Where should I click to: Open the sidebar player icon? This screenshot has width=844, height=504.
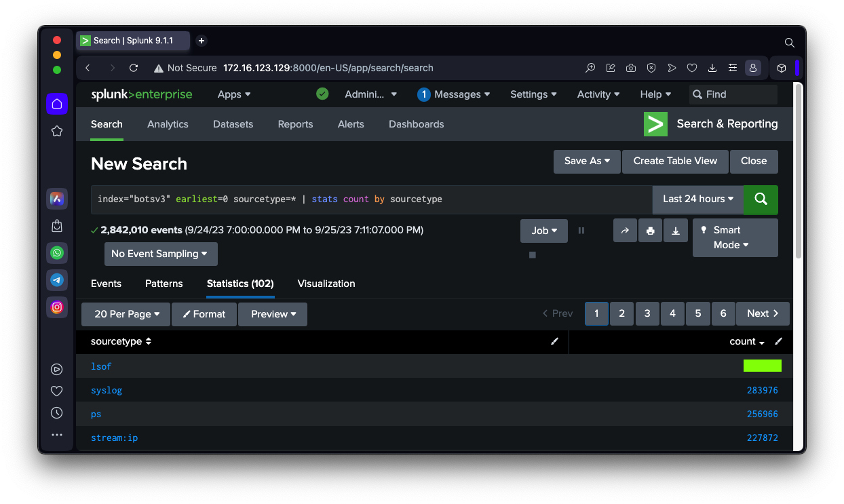pos(57,370)
